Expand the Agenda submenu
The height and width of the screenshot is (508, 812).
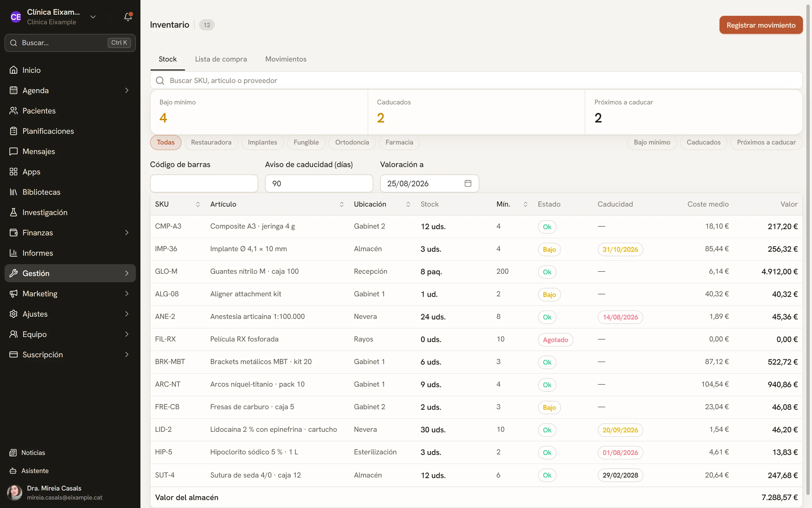[127, 90]
